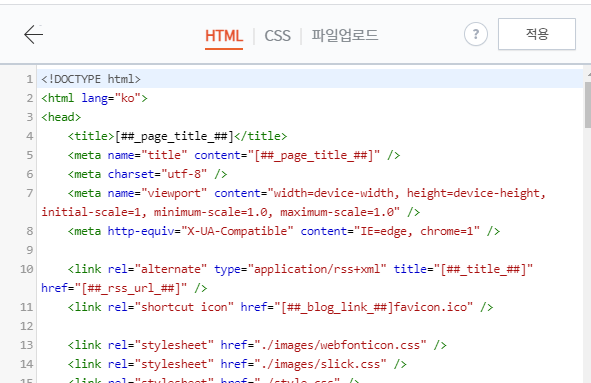Viewport: 591px width, 383px height.
Task: Open the 파일업로드 tab
Action: [x=344, y=35]
